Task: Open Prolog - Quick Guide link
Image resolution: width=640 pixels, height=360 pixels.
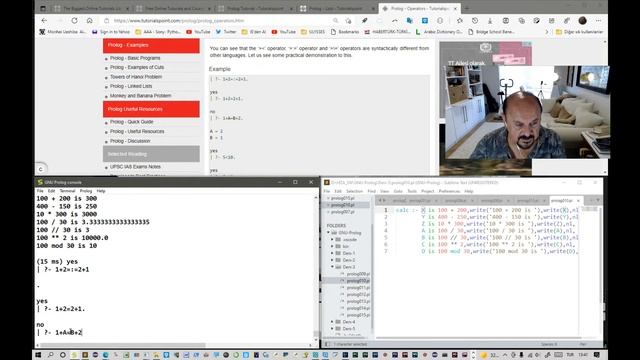Action: [x=131, y=122]
